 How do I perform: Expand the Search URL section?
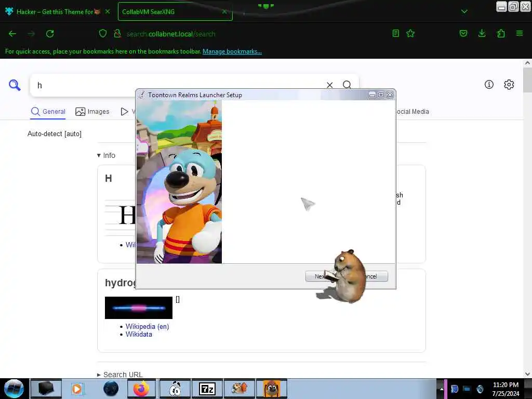click(120, 375)
